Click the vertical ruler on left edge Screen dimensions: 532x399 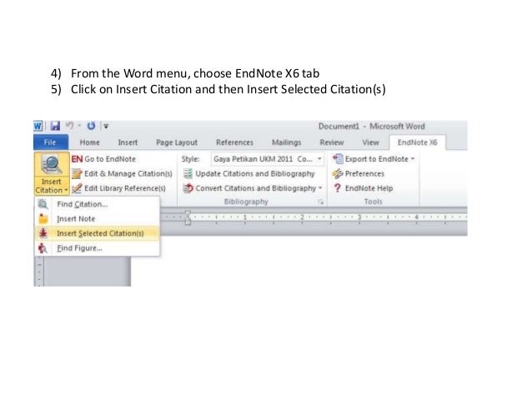[x=39, y=272]
